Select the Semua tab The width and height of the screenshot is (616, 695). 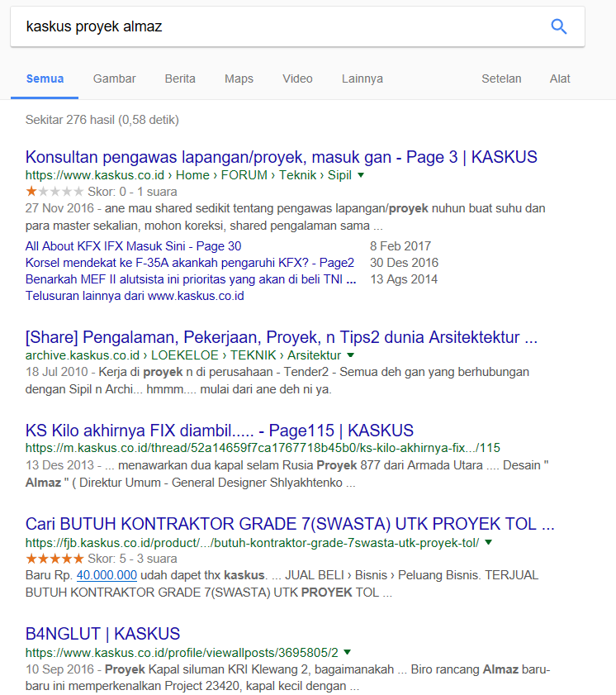pos(45,79)
